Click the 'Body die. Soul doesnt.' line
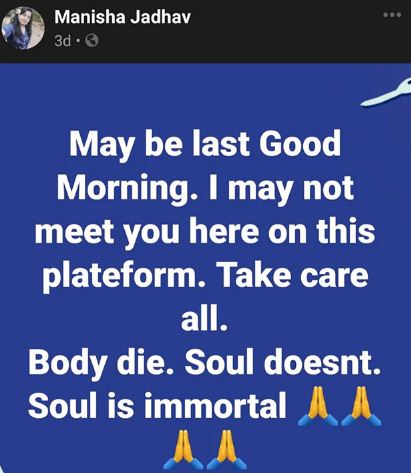This screenshot has width=411, height=473. 204,363
